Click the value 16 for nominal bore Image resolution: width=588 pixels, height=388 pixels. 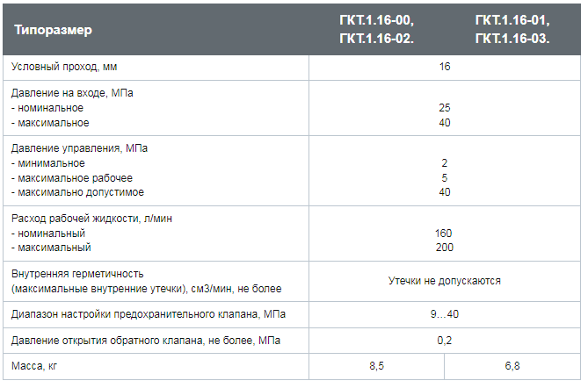click(x=445, y=67)
